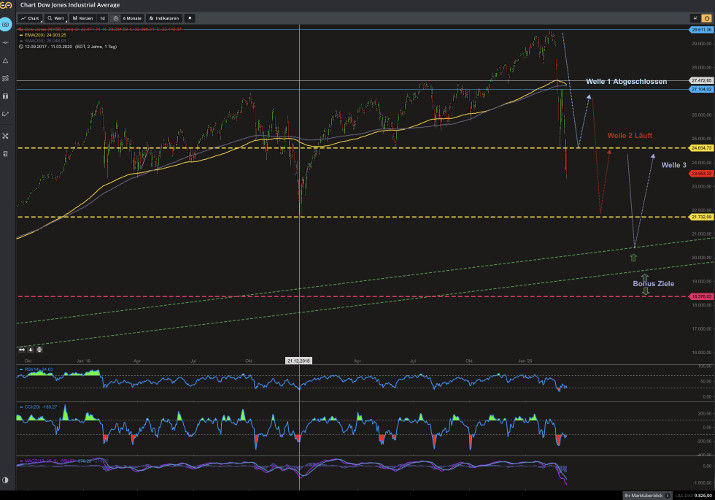Click the Chart Dow Jones Industrial Average title
Viewport: 715px width, 500px height.
click(x=70, y=5)
